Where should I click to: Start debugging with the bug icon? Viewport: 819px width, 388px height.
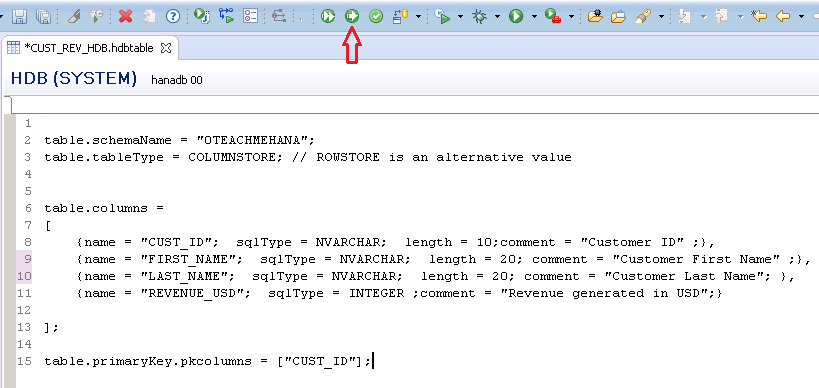[479, 17]
